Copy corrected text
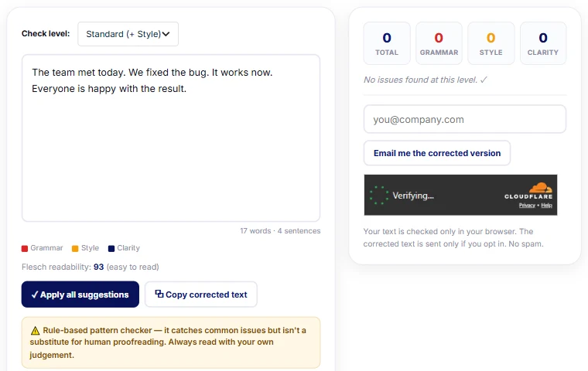This screenshot has width=588, height=371. 201,294
